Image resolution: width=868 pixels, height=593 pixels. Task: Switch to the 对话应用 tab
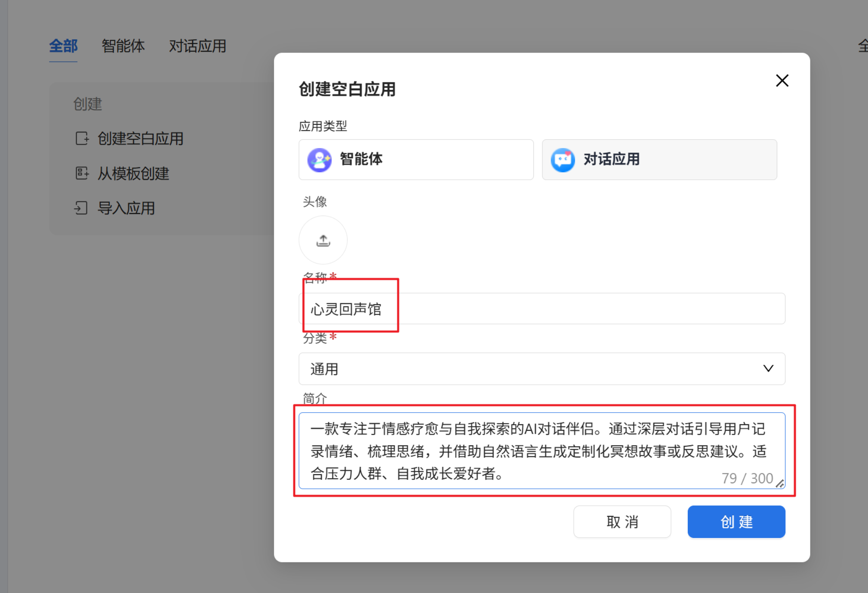197,46
